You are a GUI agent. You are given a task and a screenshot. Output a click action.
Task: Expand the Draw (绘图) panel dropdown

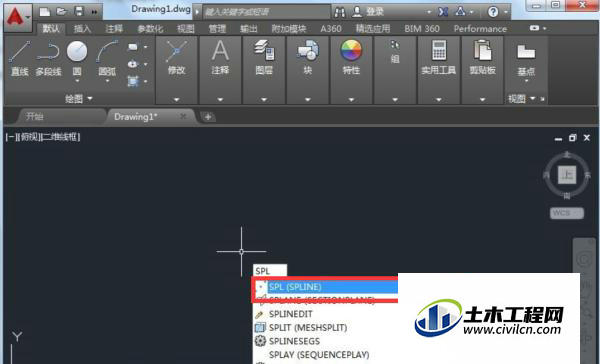(79, 99)
